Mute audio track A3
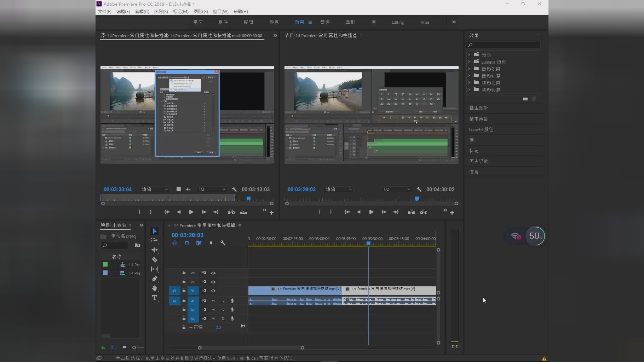Image resolution: width=644 pixels, height=362 pixels. (x=213, y=319)
